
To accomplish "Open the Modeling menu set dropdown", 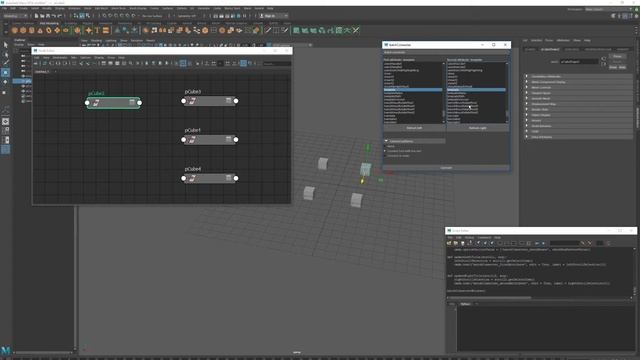I will (x=15, y=16).
